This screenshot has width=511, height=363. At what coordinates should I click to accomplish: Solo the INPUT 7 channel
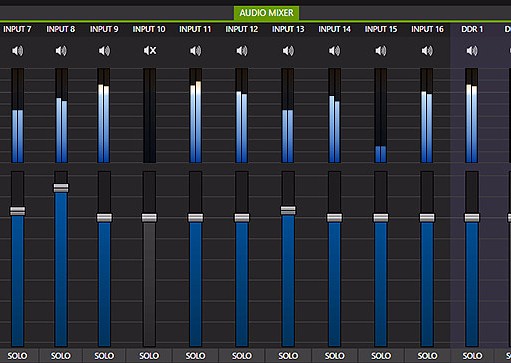coord(18,356)
